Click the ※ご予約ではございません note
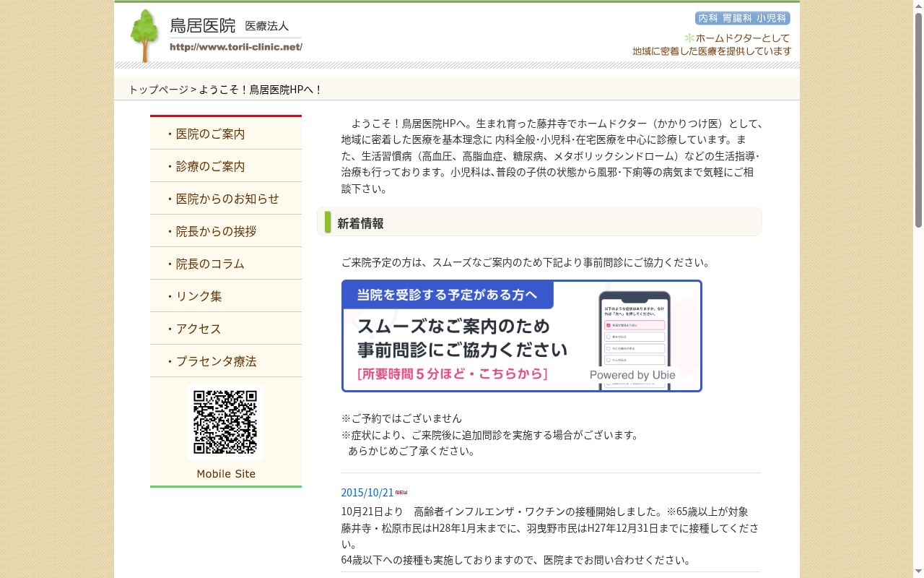The height and width of the screenshot is (578, 924). click(401, 418)
